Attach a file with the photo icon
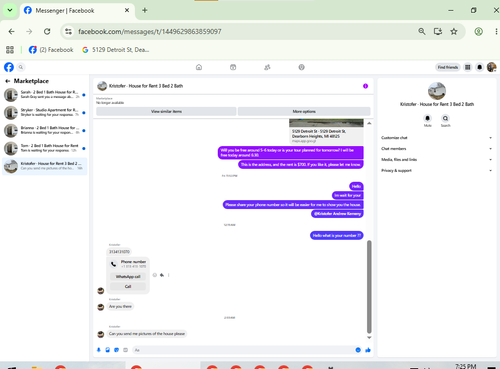 (108, 350)
